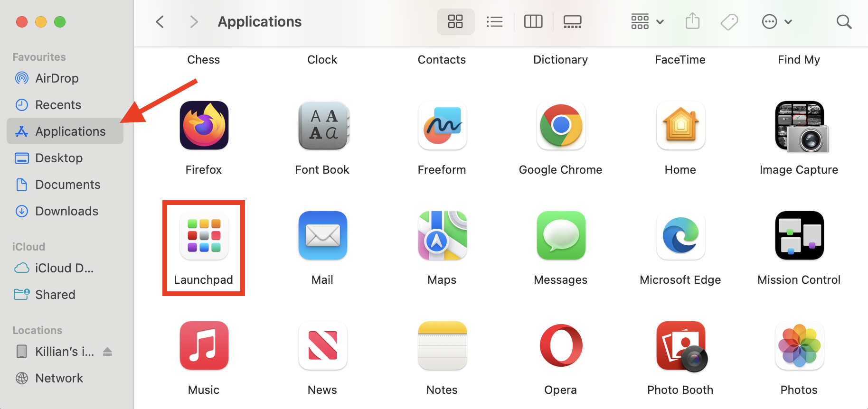This screenshot has height=409, width=868.
Task: Eject Killian's device
Action: pyautogui.click(x=108, y=352)
